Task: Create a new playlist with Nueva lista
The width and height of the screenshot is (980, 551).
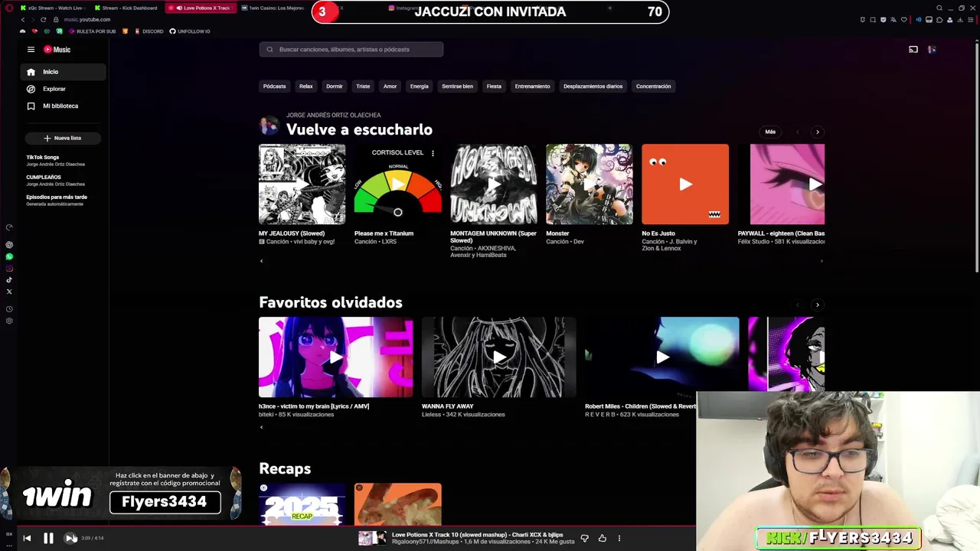Action: point(63,139)
